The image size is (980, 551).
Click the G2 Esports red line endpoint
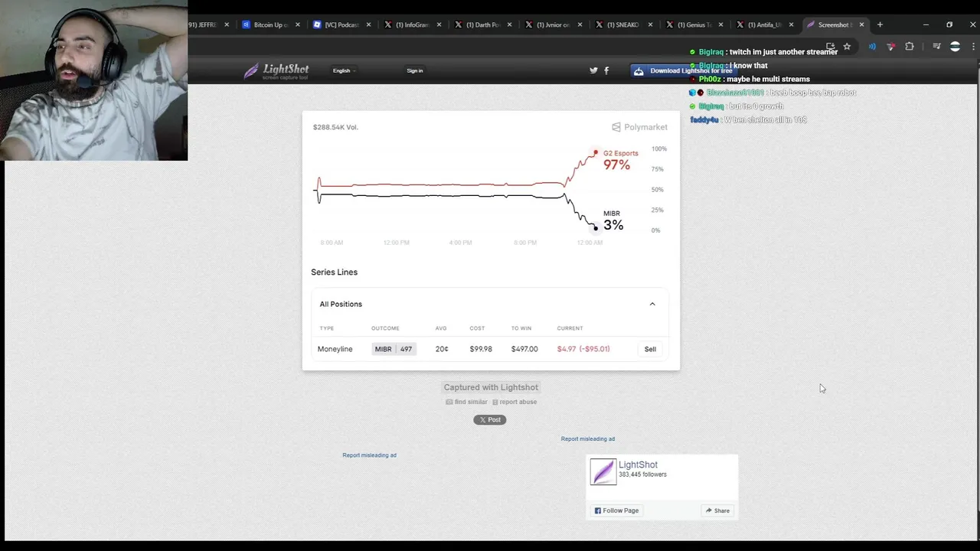pos(596,153)
